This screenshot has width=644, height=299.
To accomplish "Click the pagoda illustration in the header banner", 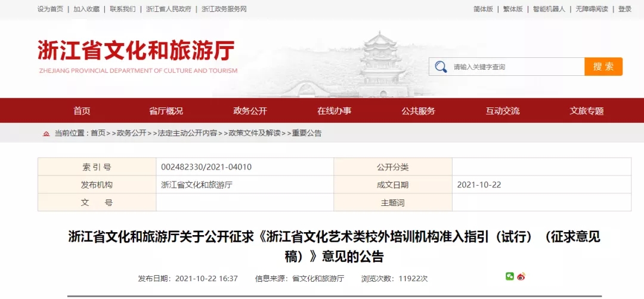I will 380,63.
